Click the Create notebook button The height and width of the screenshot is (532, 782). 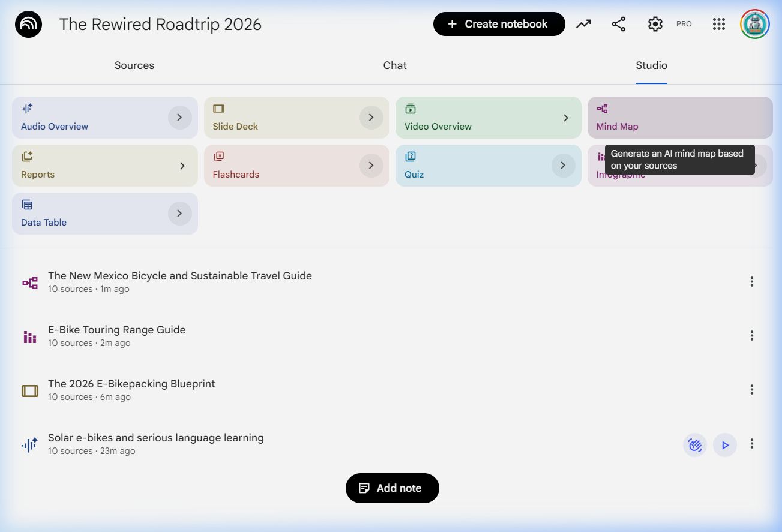(x=499, y=24)
